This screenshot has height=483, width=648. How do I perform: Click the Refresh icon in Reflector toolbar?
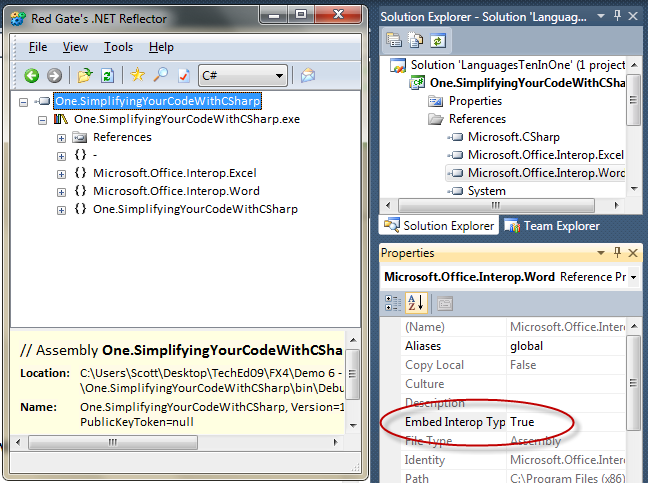click(x=107, y=76)
